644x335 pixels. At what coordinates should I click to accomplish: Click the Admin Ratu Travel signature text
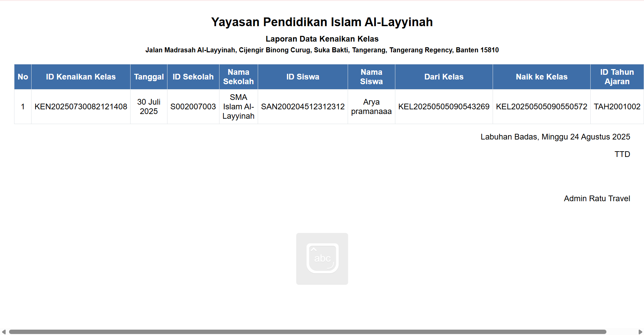(597, 198)
